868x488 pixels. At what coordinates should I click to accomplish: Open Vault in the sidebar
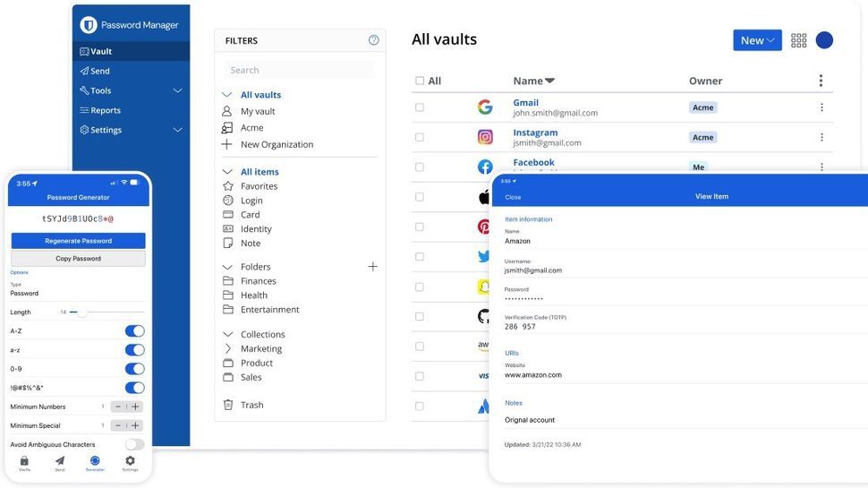click(x=131, y=51)
